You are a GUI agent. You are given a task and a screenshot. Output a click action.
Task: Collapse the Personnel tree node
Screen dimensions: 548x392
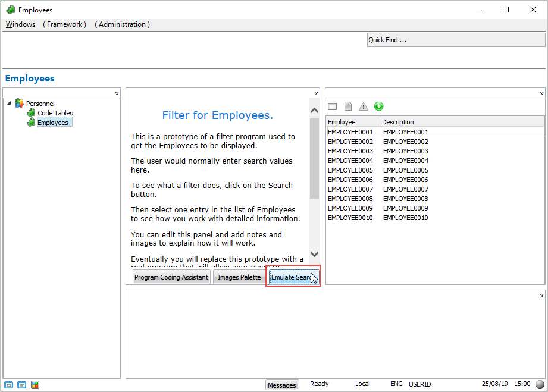pyautogui.click(x=9, y=104)
